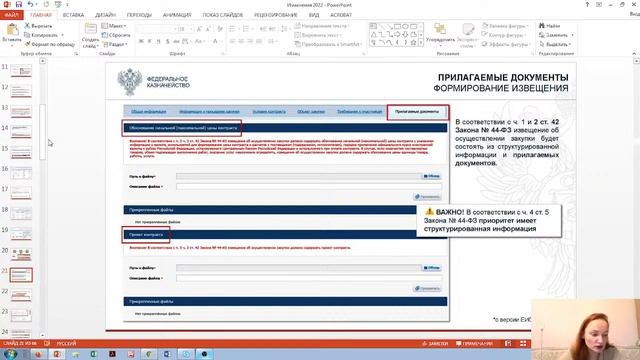Viewport: 640px width, 360px height.
Task: Expand the shapes gallery more arrow
Action: click(x=421, y=43)
